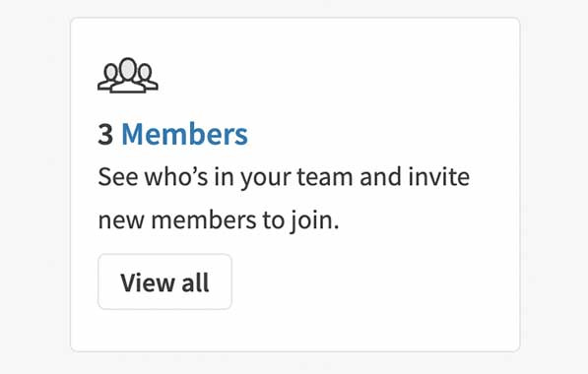Click the left person silhouette in members icon
The height and width of the screenshot is (374, 588).
[108, 77]
